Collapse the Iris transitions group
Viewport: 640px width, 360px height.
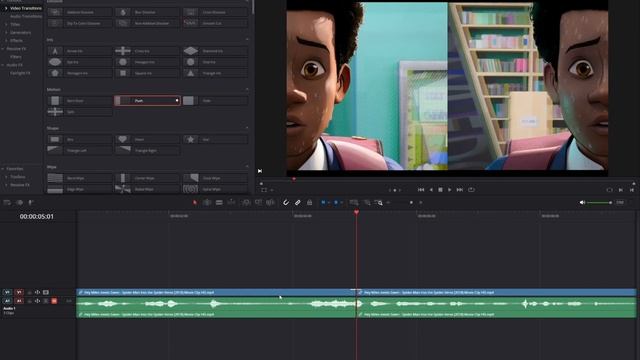tap(247, 40)
